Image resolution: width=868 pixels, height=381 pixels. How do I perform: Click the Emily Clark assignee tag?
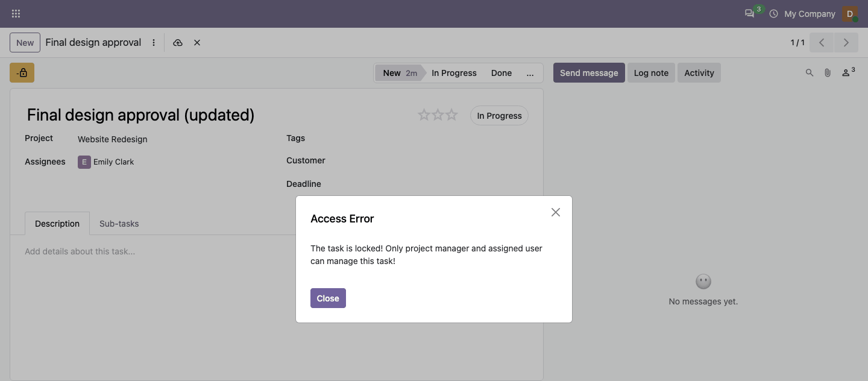point(106,162)
